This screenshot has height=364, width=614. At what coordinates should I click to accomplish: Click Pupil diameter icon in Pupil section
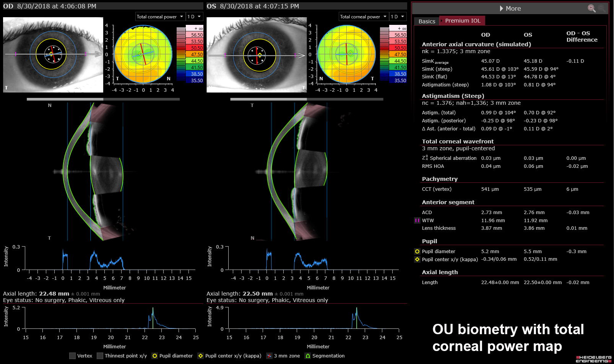(x=417, y=252)
